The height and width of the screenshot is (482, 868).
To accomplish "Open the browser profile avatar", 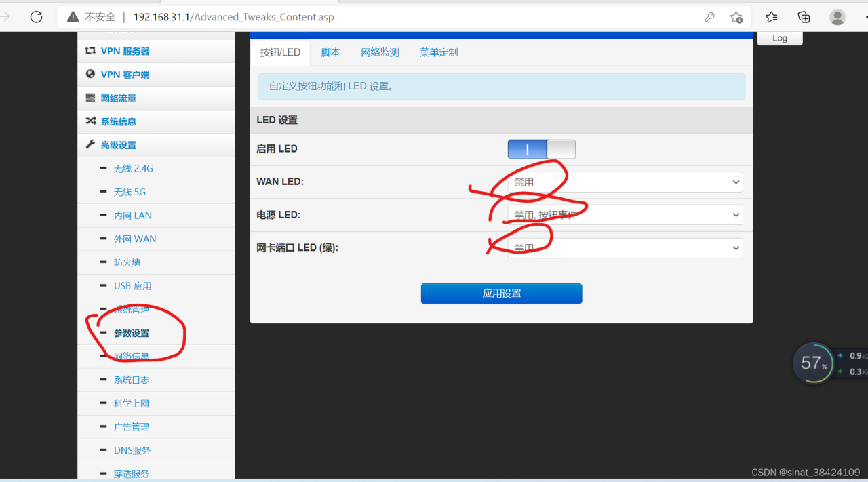I will pos(837,17).
